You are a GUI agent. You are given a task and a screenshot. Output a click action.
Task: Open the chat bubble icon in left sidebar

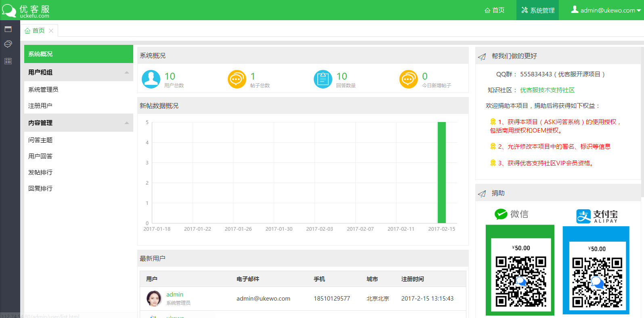point(8,44)
